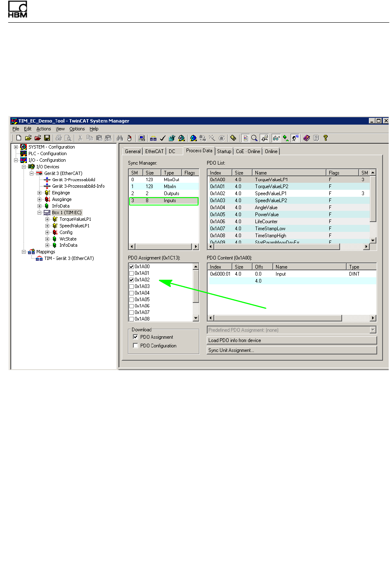Viewport: 392px width, 583px height.
Task: Click the checkmark Check Configuration icon
Action: 163,138
